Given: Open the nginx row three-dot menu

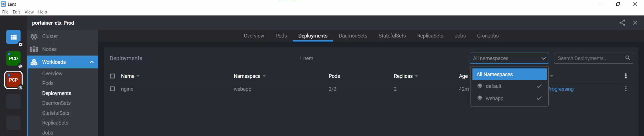Looking at the screenshot, I should (626, 89).
